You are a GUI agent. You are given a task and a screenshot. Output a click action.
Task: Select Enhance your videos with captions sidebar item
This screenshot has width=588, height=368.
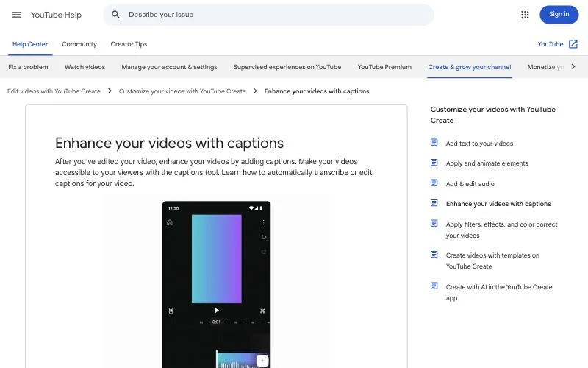(x=498, y=204)
